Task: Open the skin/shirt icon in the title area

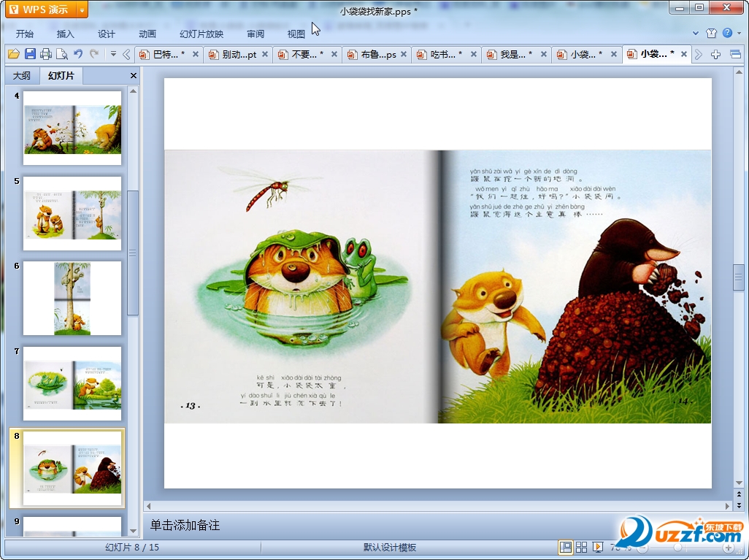Action: point(711,33)
